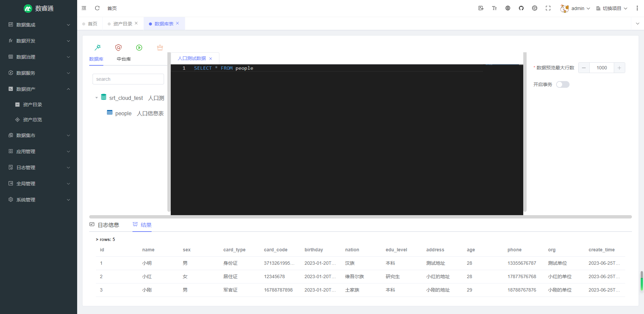Image resolution: width=644 pixels, height=314 pixels.
Task: Click the tree panel vertical scrollbar
Action: coord(169,132)
